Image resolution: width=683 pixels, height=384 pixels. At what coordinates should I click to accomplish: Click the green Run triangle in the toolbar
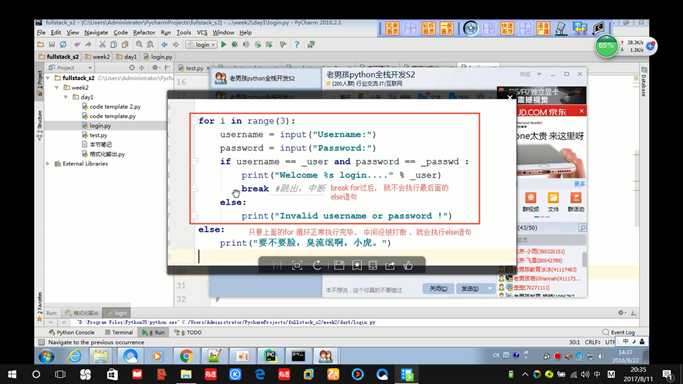point(223,44)
